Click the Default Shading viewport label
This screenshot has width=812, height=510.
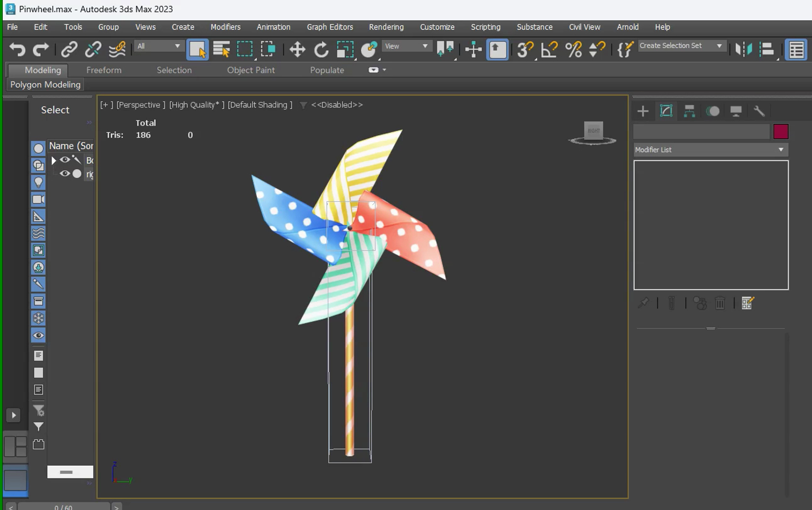(x=260, y=105)
